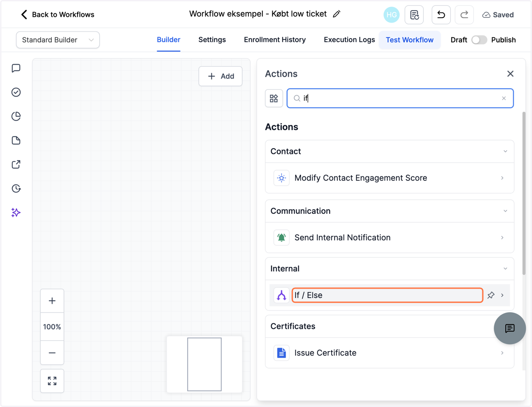Image resolution: width=532 pixels, height=407 pixels.
Task: Open sticky note icon in sidebar
Action: pos(16,141)
